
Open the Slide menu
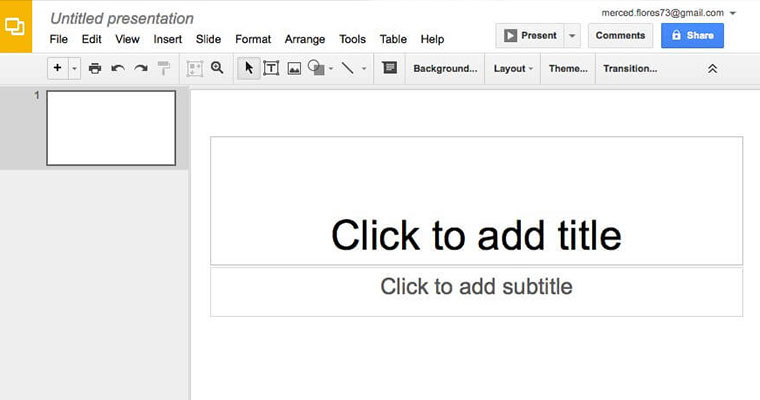pyautogui.click(x=208, y=39)
